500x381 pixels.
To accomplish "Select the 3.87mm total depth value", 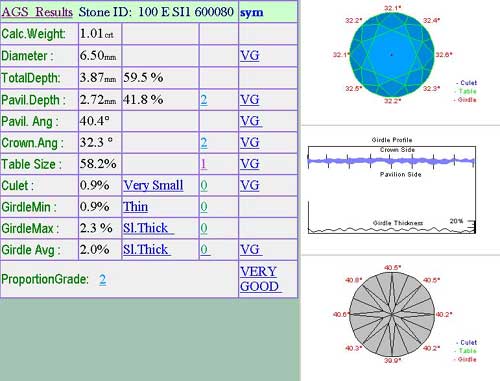I will pos(98,78).
